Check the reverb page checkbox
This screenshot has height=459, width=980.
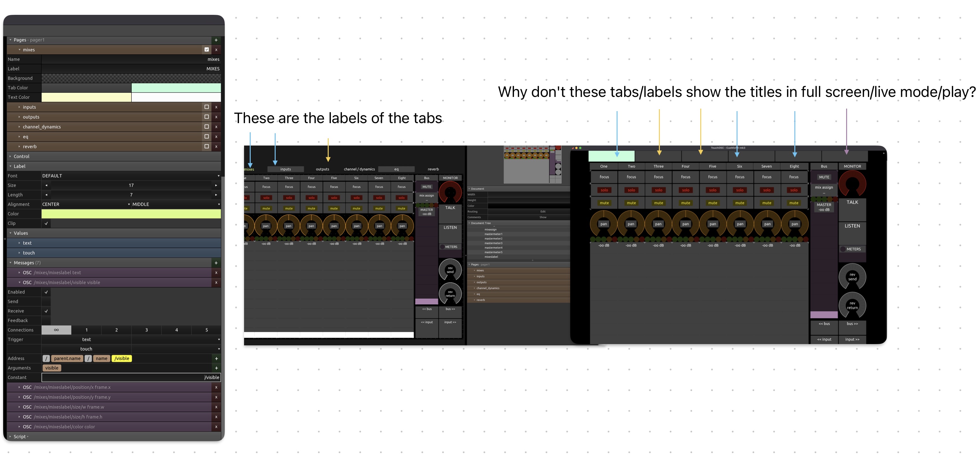pyautogui.click(x=206, y=147)
